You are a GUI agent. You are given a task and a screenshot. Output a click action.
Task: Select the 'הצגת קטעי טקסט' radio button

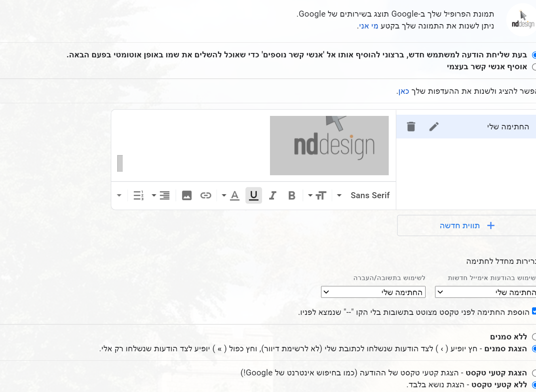(534, 373)
